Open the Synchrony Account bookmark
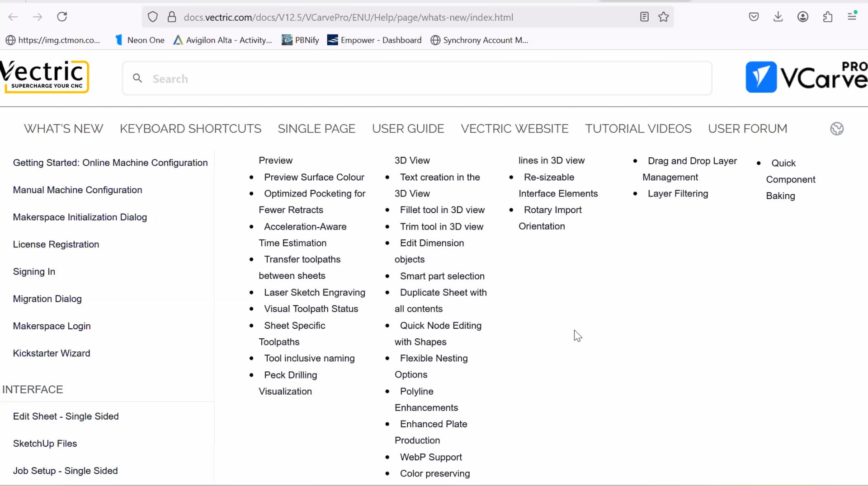This screenshot has height=486, width=868. [479, 40]
